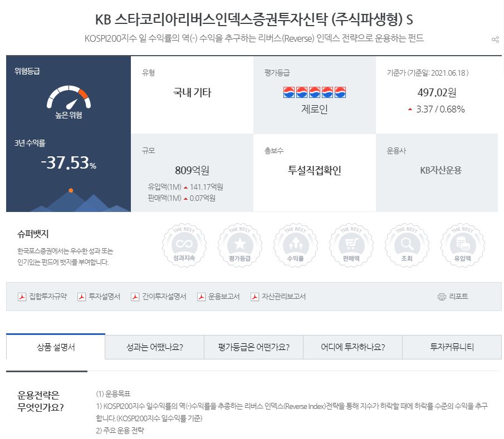Click the 조회 magnifier badge
504x439 pixels.
407,245
